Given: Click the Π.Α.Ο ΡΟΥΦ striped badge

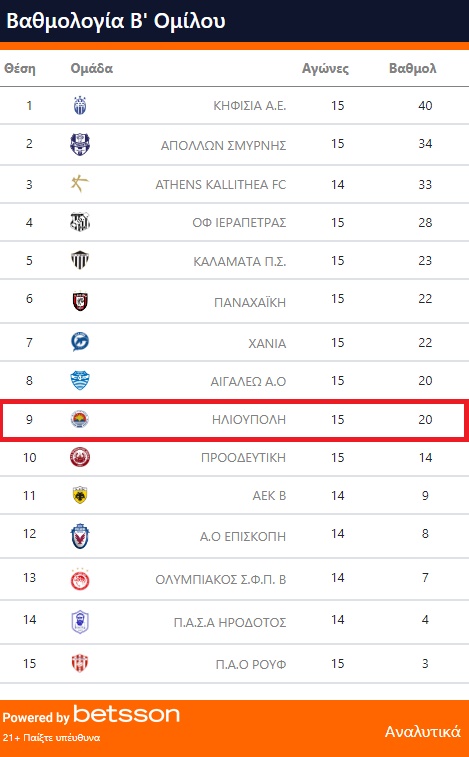Looking at the screenshot, I should (80, 663).
